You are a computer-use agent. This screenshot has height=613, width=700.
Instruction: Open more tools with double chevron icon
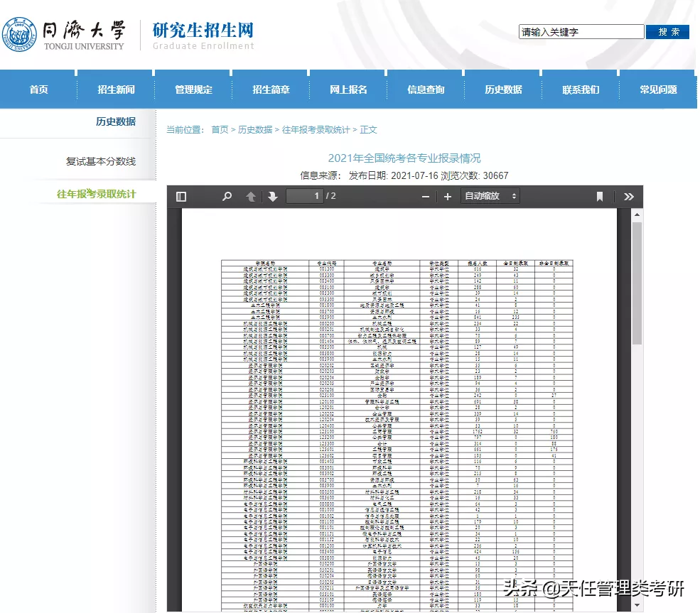(x=628, y=195)
